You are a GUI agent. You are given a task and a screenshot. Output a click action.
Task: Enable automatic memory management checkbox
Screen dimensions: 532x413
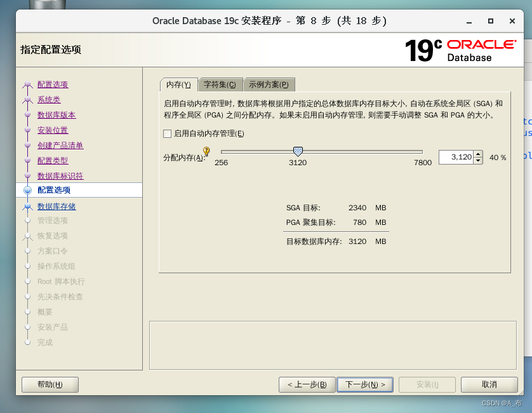(x=167, y=133)
